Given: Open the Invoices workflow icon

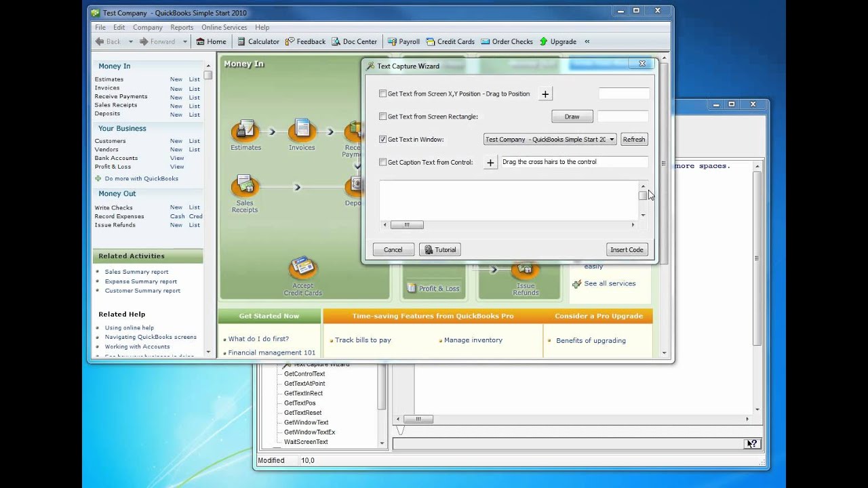Looking at the screenshot, I should [x=302, y=131].
